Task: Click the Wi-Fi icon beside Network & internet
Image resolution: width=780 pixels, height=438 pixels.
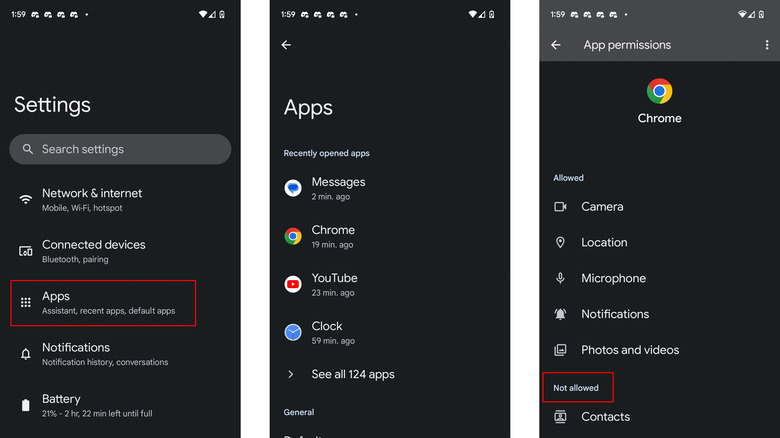Action: [x=25, y=200]
